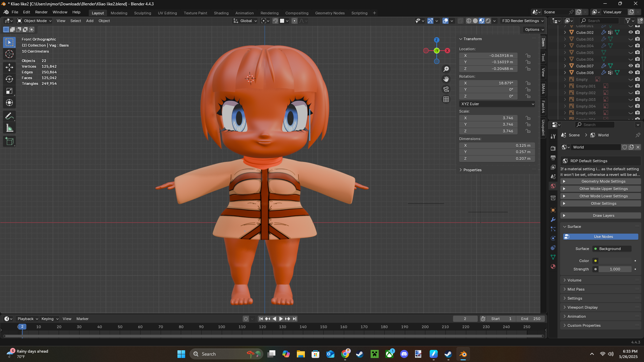Open Modifier properties wrench tab
Screen dimensions: 644x362
pyautogui.click(x=553, y=220)
